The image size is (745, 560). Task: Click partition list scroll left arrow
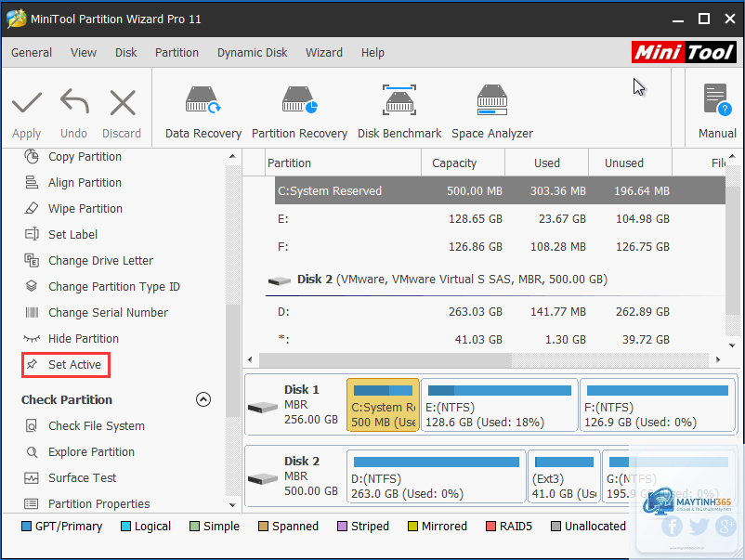click(251, 360)
